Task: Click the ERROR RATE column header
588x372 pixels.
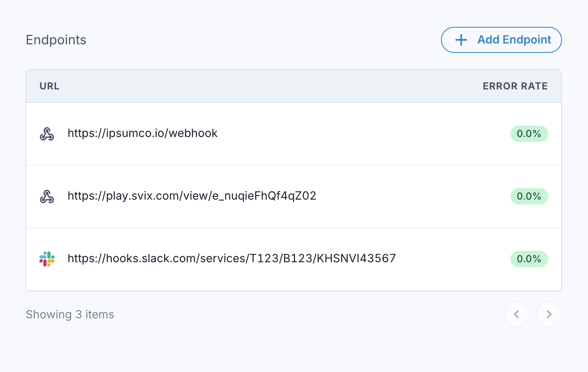Action: point(515,86)
